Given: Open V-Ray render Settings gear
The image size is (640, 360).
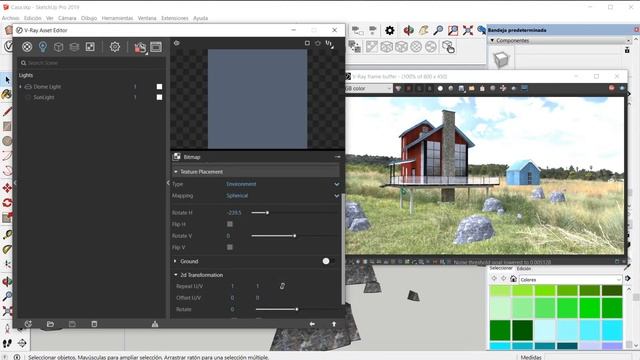Looking at the screenshot, I should [x=115, y=47].
